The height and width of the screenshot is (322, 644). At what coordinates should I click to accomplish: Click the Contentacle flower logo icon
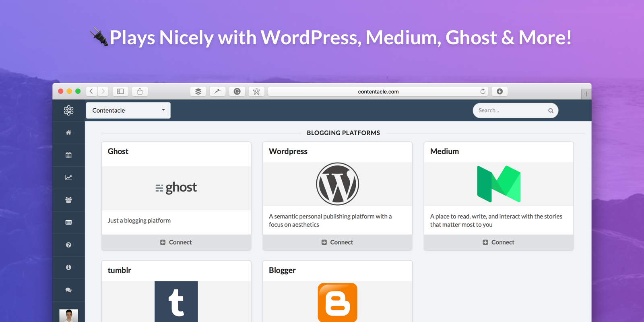tap(68, 110)
